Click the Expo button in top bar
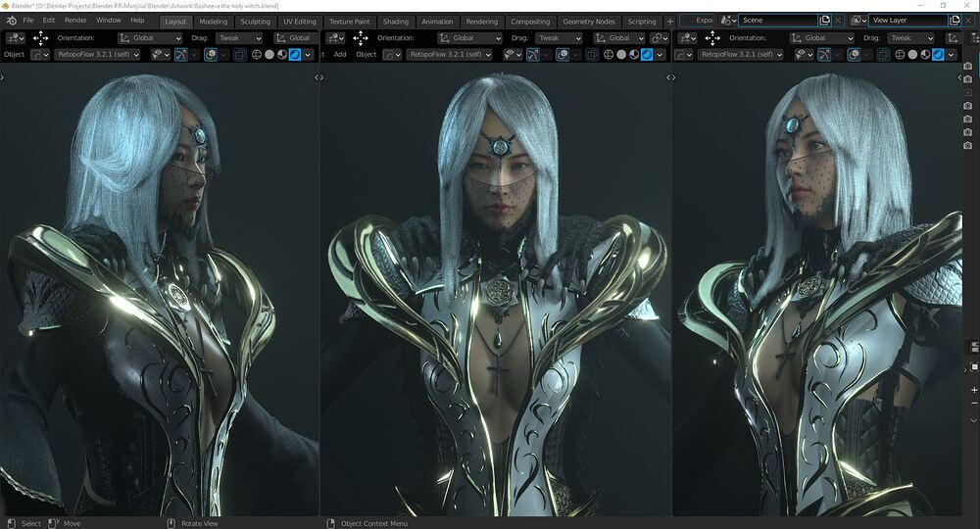Image resolution: width=980 pixels, height=529 pixels. pos(698,20)
